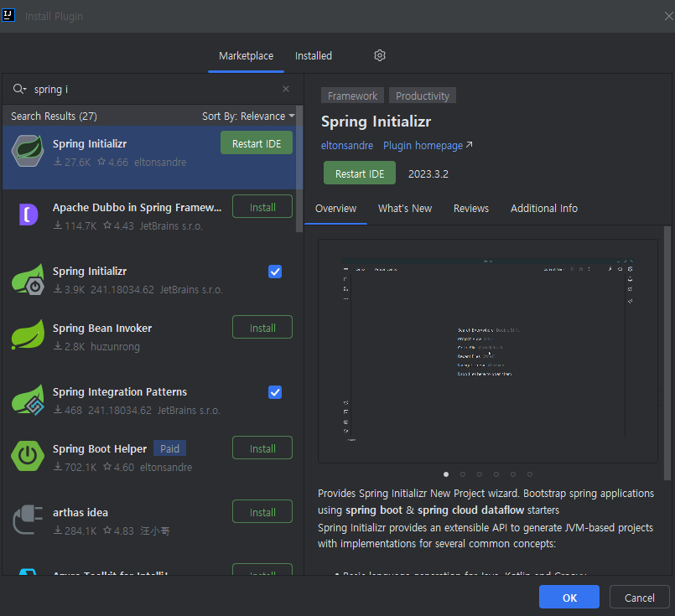The image size is (675, 616).
Task: Click the Productivity tag
Action: coord(423,96)
